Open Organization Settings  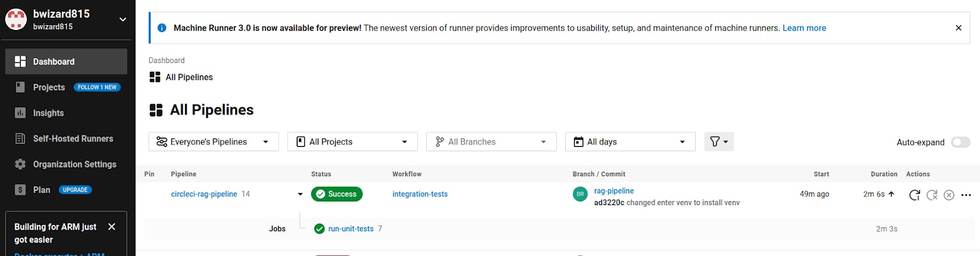click(x=74, y=164)
